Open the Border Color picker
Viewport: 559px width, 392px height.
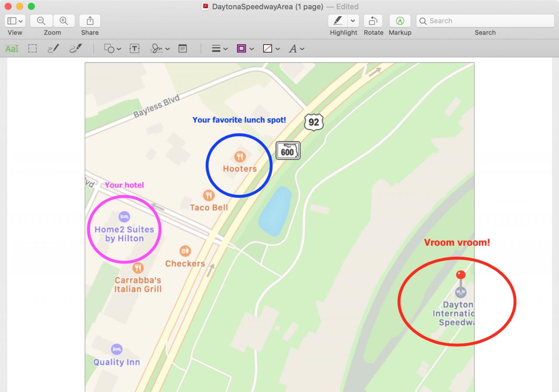tap(245, 49)
